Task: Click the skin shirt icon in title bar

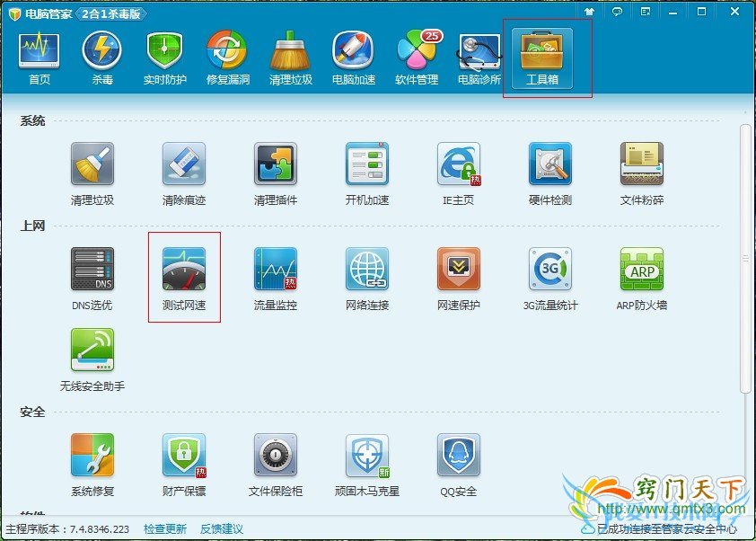Action: 589,12
